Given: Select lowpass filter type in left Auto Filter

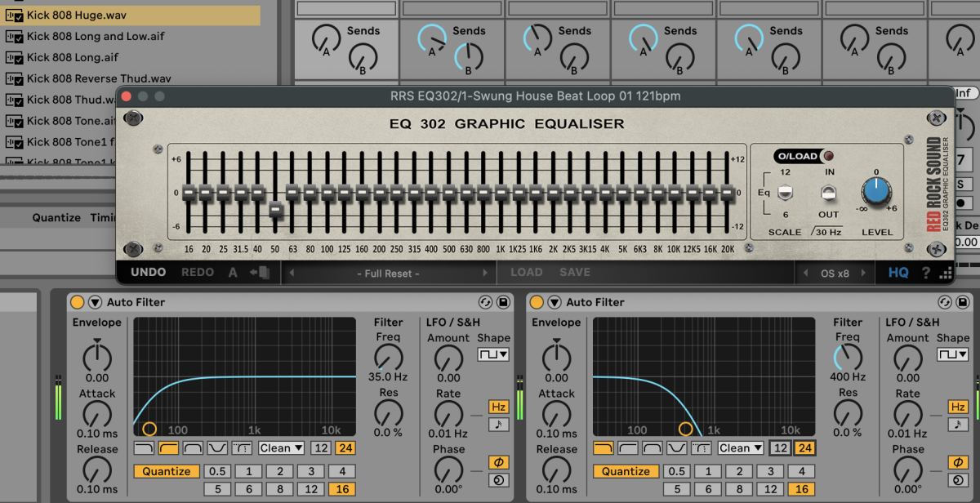Looking at the screenshot, I should (x=144, y=447).
